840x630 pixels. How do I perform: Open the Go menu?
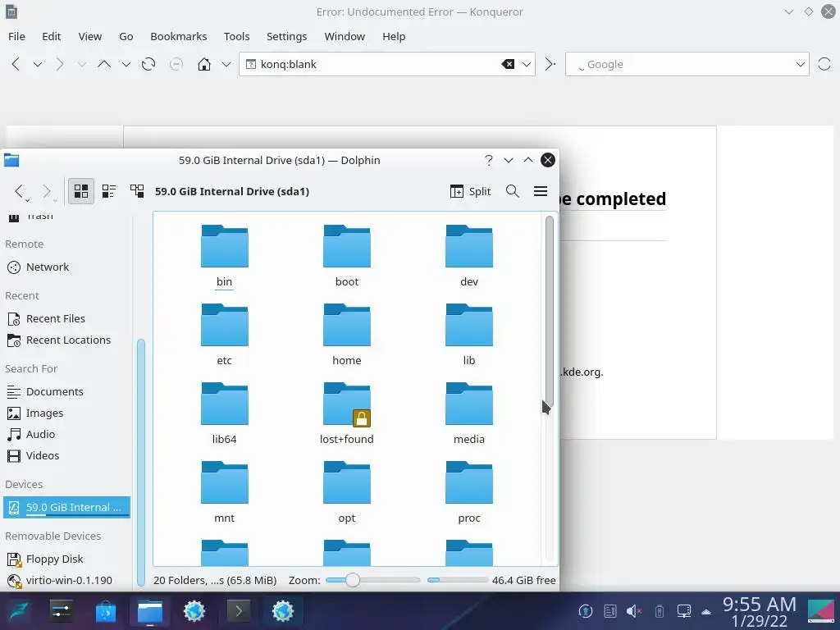(x=126, y=36)
